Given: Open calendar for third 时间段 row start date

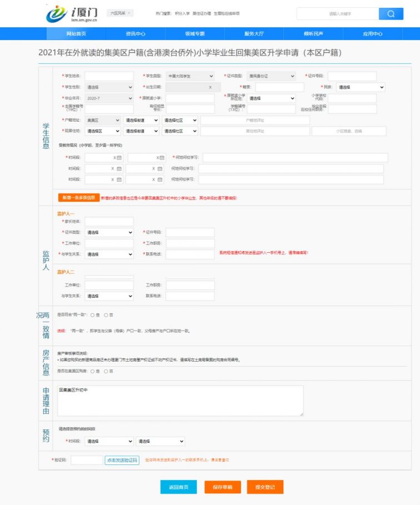Looking at the screenshot, I should (x=119, y=179).
